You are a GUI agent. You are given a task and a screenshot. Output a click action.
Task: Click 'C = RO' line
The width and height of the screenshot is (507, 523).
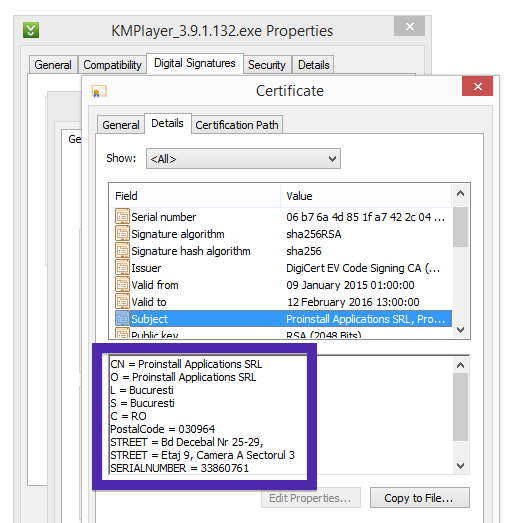(x=128, y=416)
